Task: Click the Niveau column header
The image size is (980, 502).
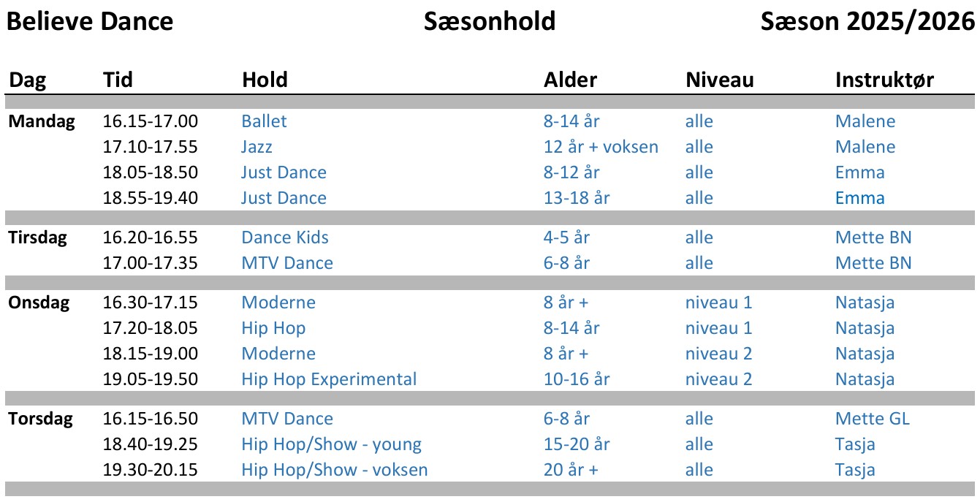Action: (719, 79)
